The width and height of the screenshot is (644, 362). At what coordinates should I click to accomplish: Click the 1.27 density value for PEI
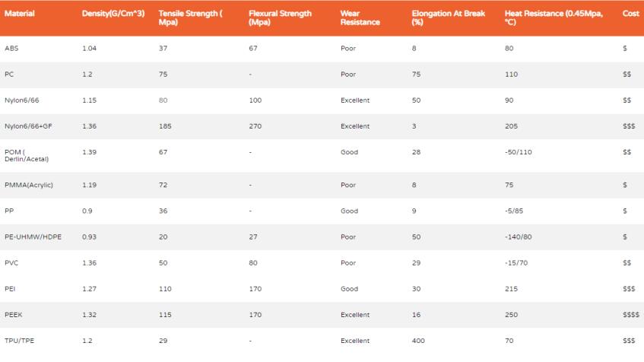click(89, 289)
